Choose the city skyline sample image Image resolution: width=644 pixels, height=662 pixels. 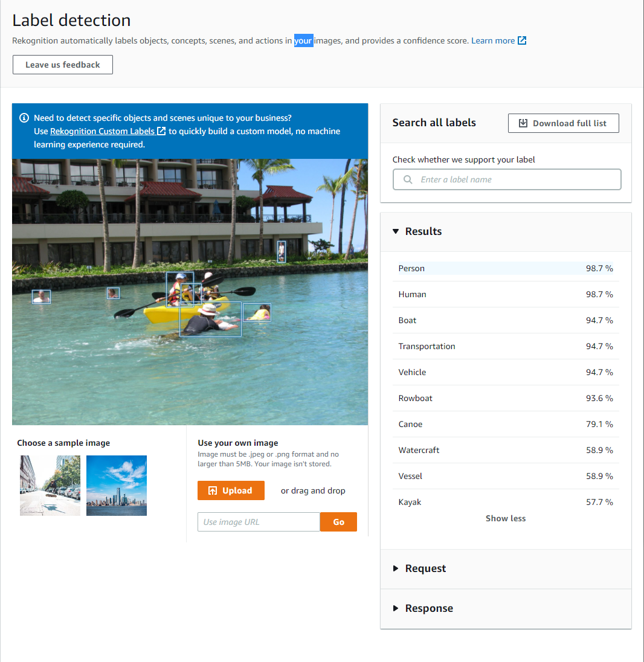117,486
